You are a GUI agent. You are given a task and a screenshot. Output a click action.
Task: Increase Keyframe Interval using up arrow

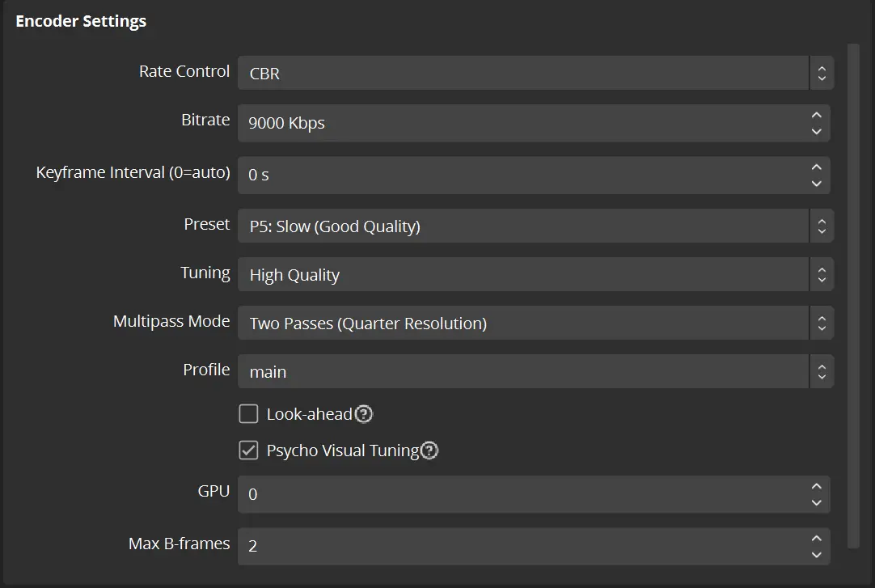(x=816, y=167)
